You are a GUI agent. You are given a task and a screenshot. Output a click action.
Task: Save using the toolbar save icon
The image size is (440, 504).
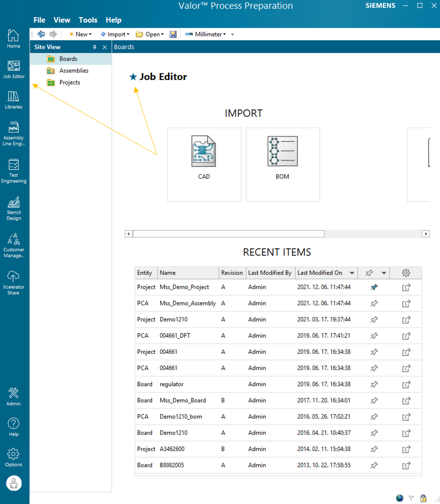coord(173,34)
